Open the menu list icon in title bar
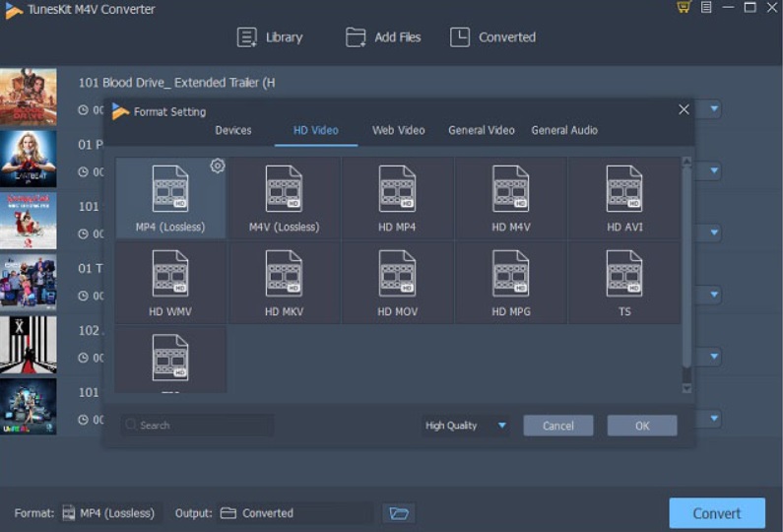 (x=706, y=7)
